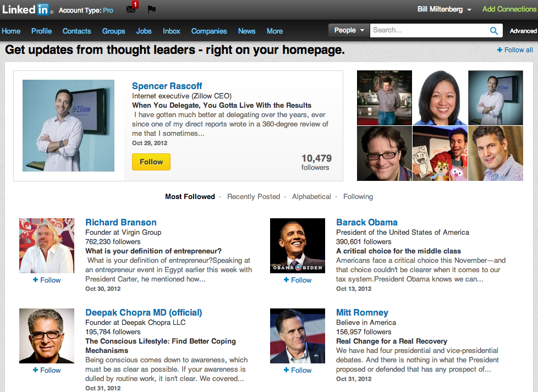Open the More menu
The height and width of the screenshot is (392, 538).
coord(275,31)
